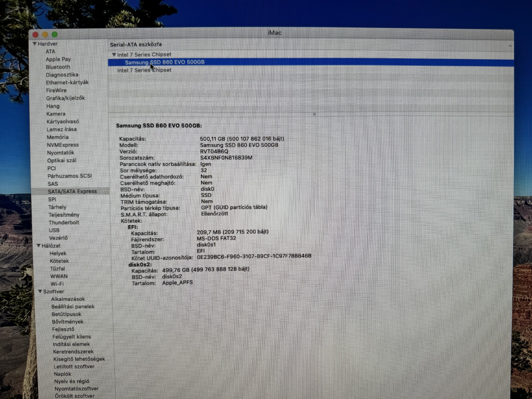532x399 pixels.
Task: Open Helyek under Hálózat
Action: (58, 253)
